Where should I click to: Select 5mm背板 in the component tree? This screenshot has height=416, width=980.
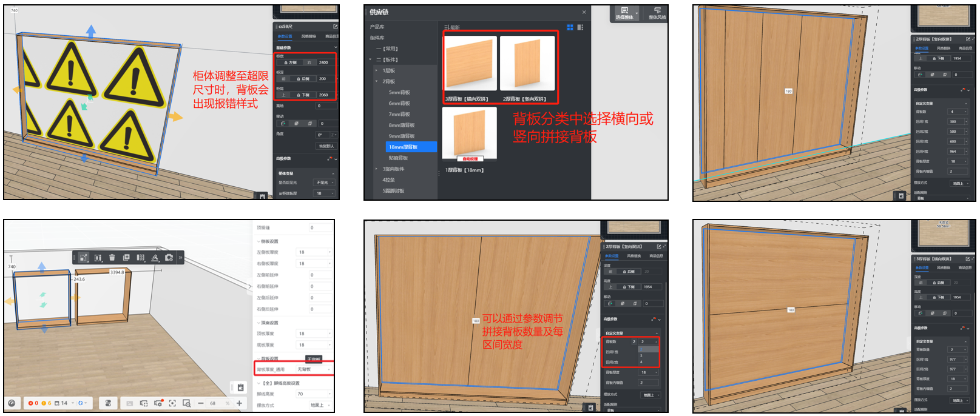(399, 92)
